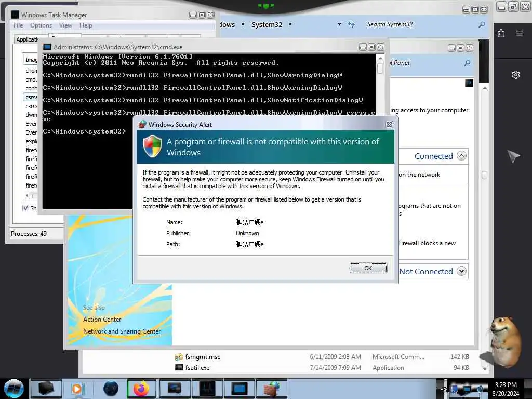Select the cmd process row in Task Manager

[31, 79]
